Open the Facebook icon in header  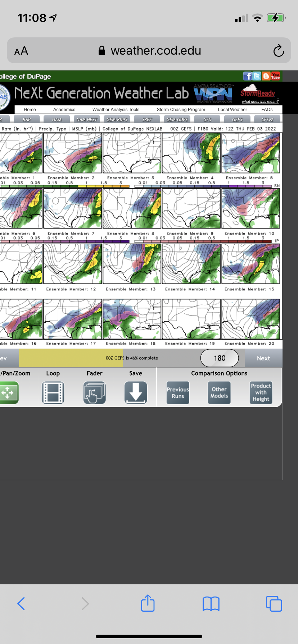coord(247,76)
